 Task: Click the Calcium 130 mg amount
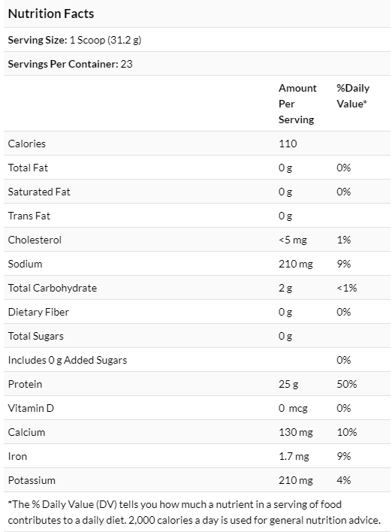(296, 432)
